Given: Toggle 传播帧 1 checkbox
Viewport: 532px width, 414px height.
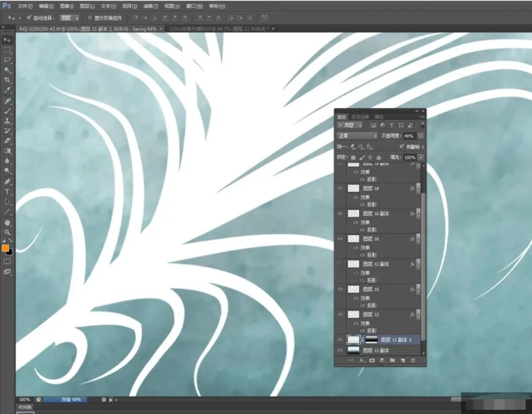Looking at the screenshot, I should click(401, 147).
